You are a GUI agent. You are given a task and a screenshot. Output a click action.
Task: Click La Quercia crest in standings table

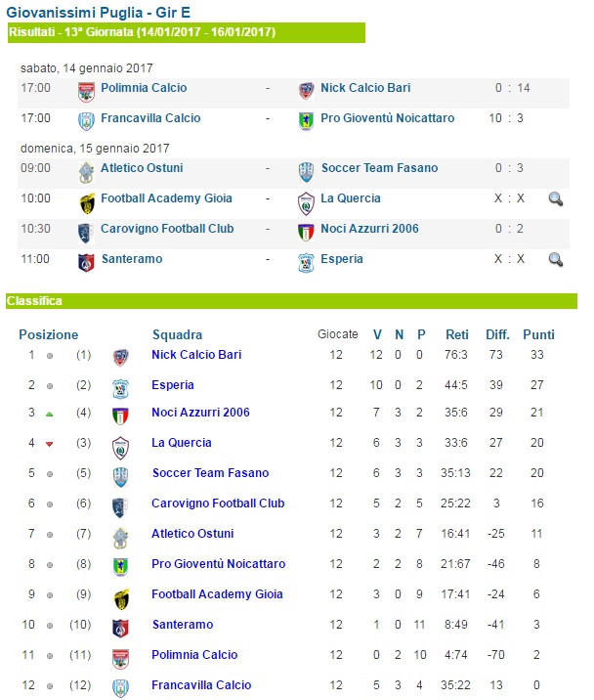point(120,448)
